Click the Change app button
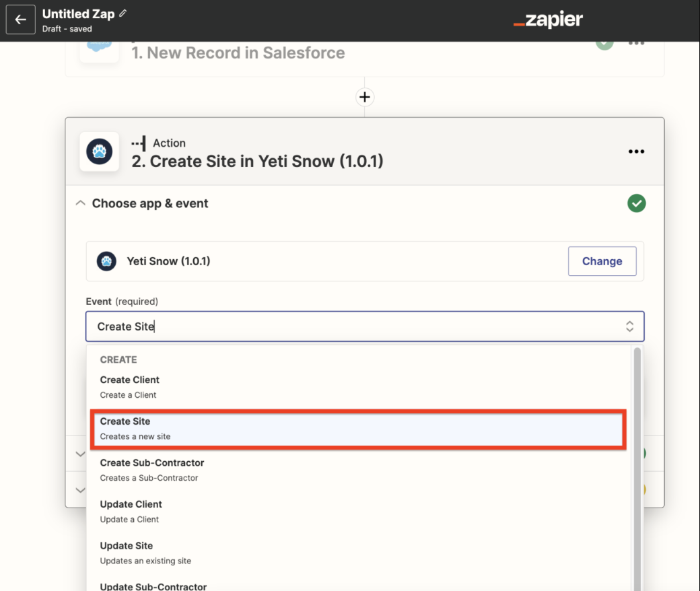The height and width of the screenshot is (591, 700). click(602, 261)
